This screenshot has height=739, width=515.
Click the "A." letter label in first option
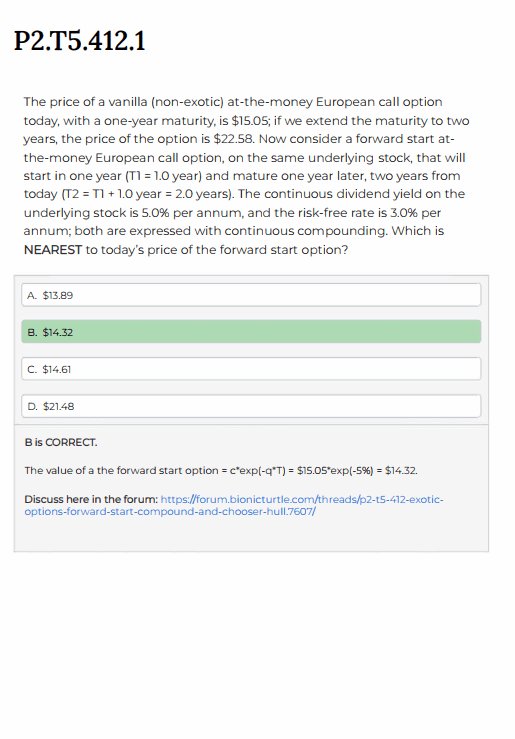coord(32,296)
